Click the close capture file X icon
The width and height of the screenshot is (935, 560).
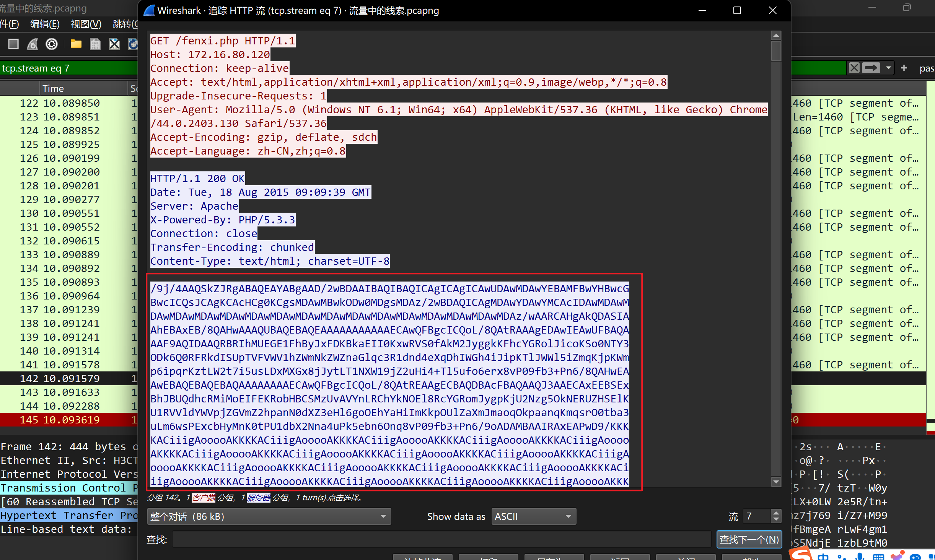[114, 44]
